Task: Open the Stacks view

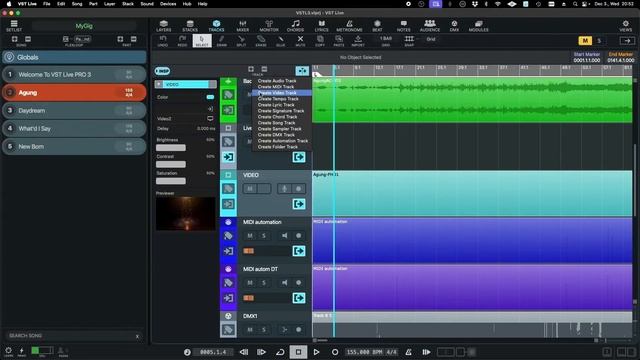Action: coord(190,26)
